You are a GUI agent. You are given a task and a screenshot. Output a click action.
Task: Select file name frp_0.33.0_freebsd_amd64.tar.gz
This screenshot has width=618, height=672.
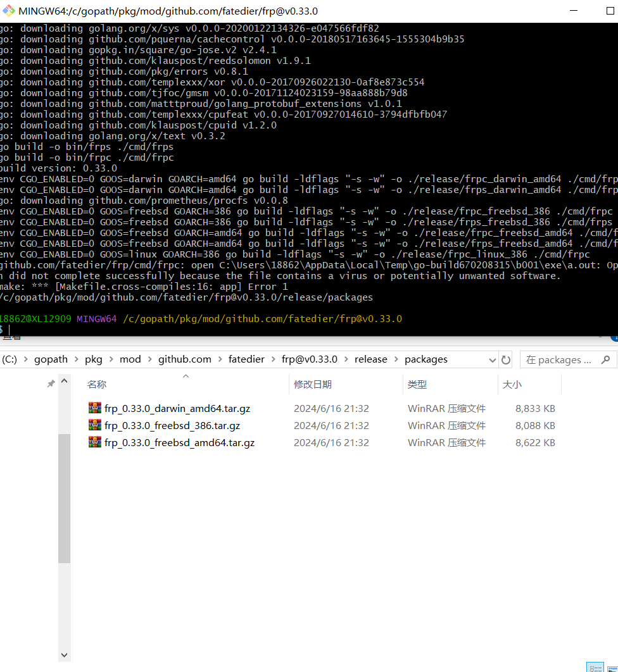coord(179,442)
